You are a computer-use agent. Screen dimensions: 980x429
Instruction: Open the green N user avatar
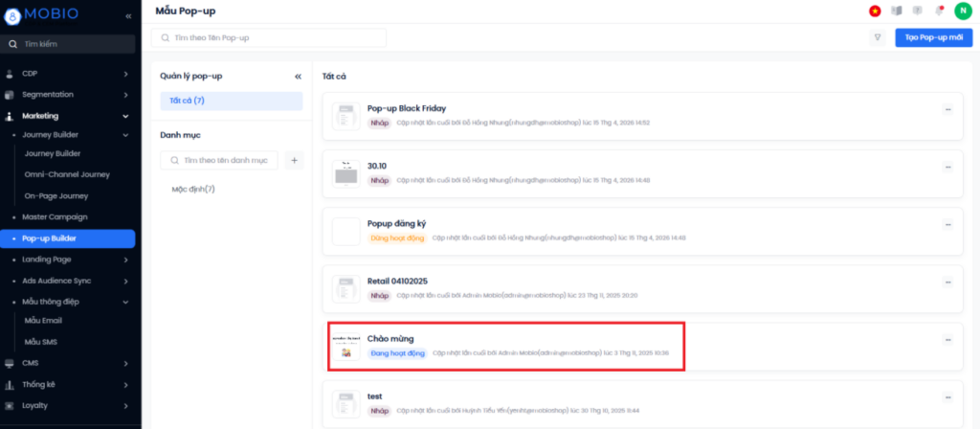(962, 11)
